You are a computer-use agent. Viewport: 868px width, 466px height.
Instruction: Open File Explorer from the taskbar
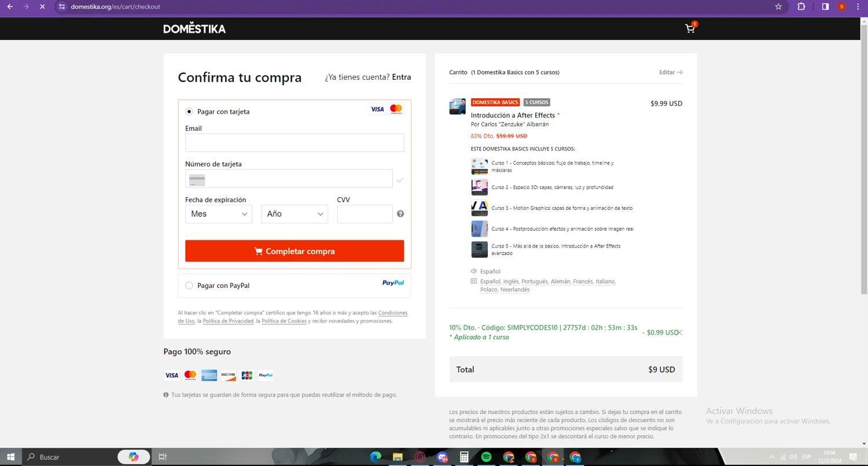point(398,457)
